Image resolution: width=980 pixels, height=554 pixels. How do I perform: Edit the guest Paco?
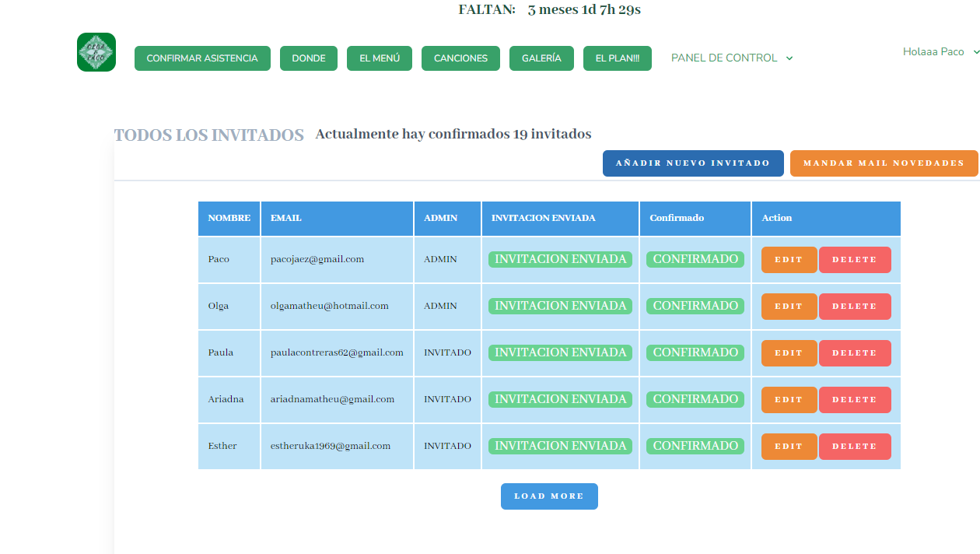tap(789, 260)
